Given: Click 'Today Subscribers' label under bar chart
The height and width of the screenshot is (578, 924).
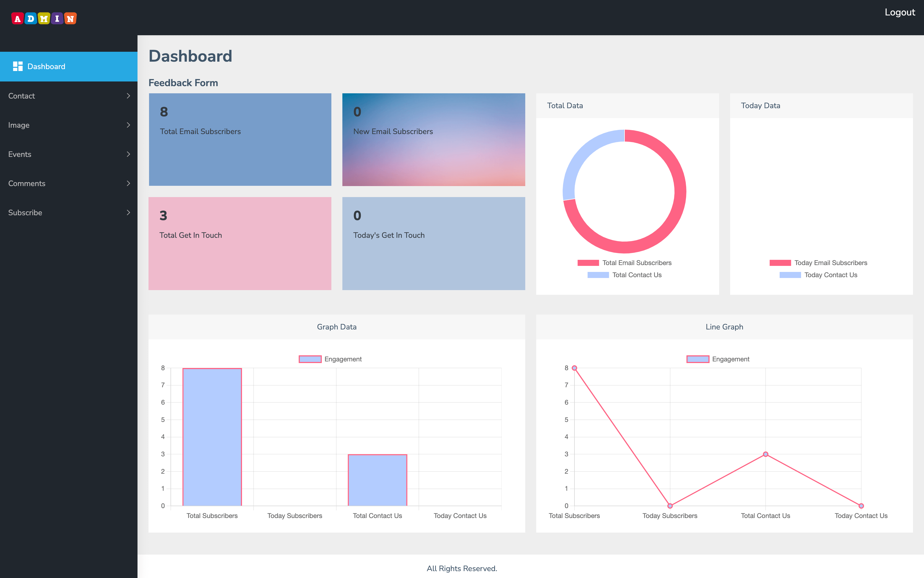Looking at the screenshot, I should pos(295,516).
